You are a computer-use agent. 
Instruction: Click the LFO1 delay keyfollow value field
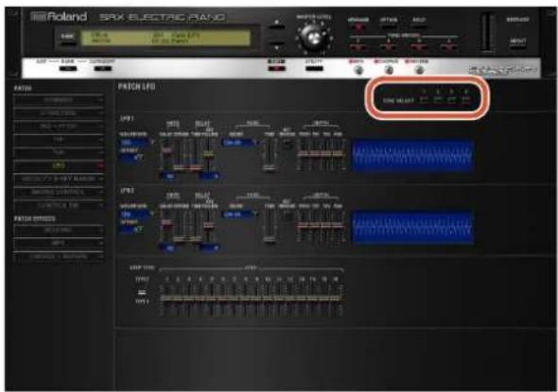[209, 177]
